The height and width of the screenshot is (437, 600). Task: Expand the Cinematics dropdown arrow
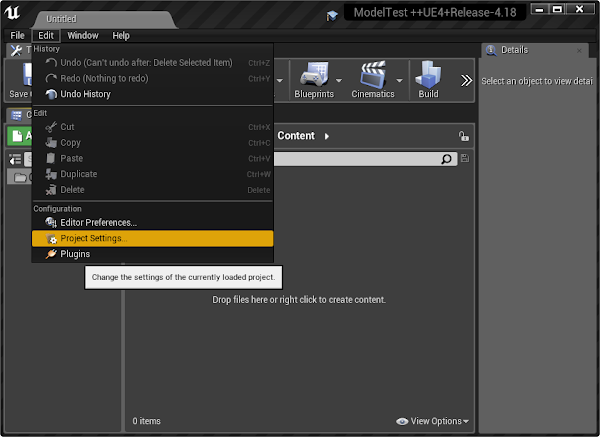coord(399,80)
